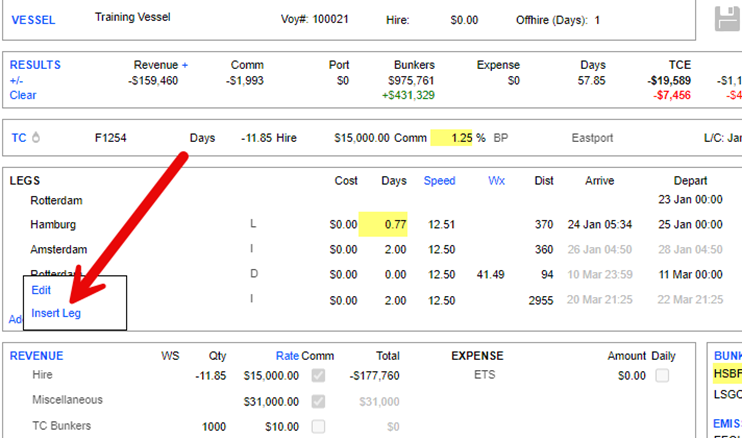The width and height of the screenshot is (742, 438).
Task: Toggle the Hire commission checkbox
Action: tap(318, 375)
